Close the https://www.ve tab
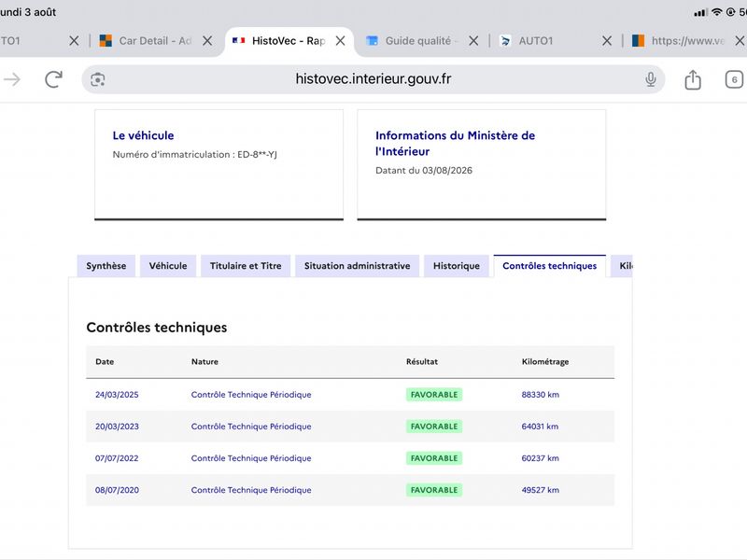Viewport: 747px width, 560px height. pos(740,41)
